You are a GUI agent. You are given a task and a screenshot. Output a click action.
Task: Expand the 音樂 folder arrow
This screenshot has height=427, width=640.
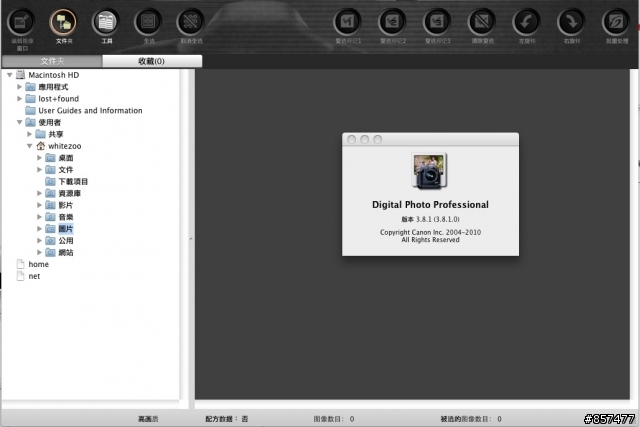(39, 217)
